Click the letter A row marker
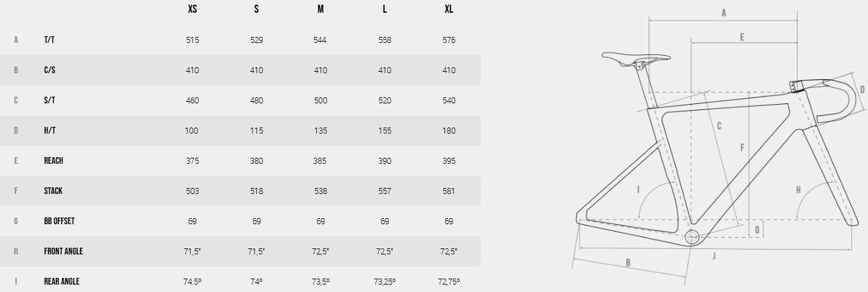The image size is (868, 292). (x=15, y=40)
